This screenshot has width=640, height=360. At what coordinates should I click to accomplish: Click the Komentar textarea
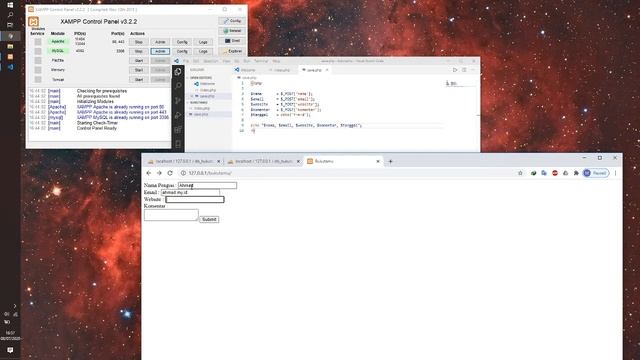[171, 215]
